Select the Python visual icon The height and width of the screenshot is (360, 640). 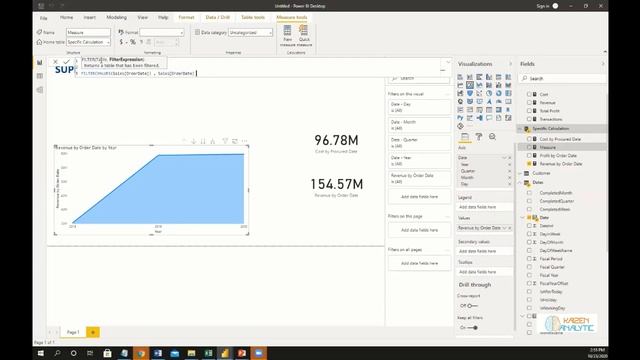click(460, 118)
